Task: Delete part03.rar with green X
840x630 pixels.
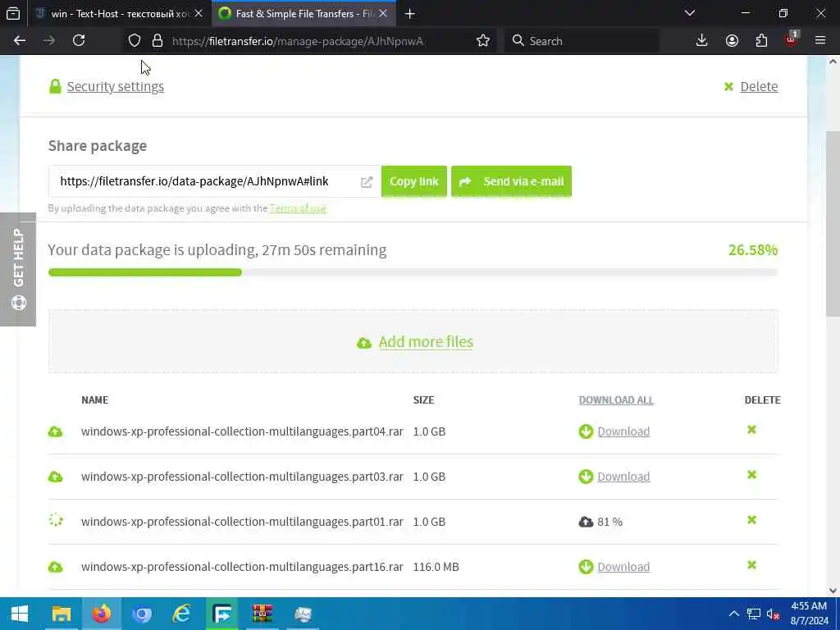Action: pyautogui.click(x=751, y=475)
